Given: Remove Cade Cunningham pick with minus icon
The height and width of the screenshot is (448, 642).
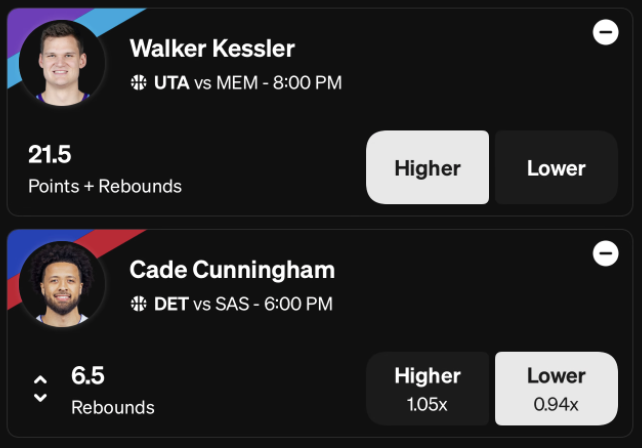Looking at the screenshot, I should click(x=606, y=253).
